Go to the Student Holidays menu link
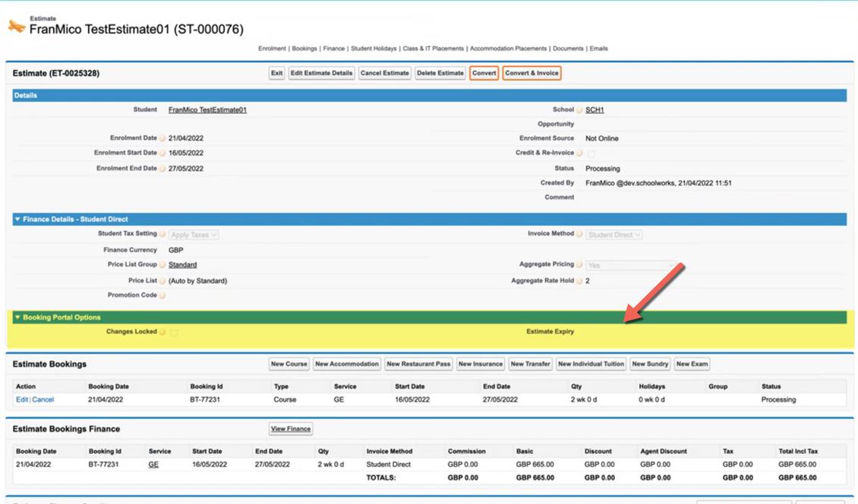The height and width of the screenshot is (504, 858). [x=374, y=49]
